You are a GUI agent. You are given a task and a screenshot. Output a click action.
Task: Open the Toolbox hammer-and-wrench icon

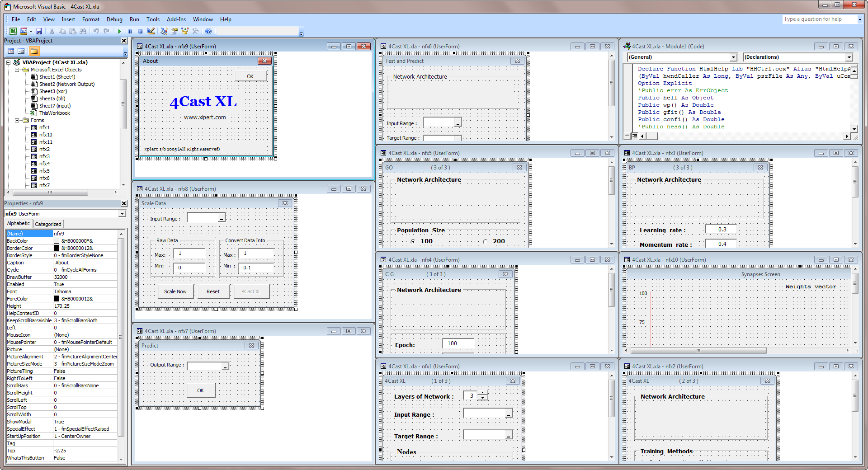[195, 31]
